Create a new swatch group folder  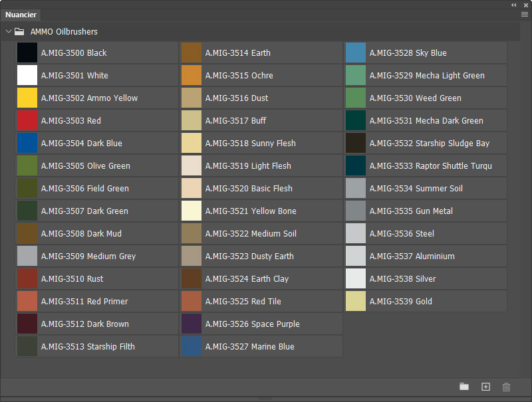(464, 387)
